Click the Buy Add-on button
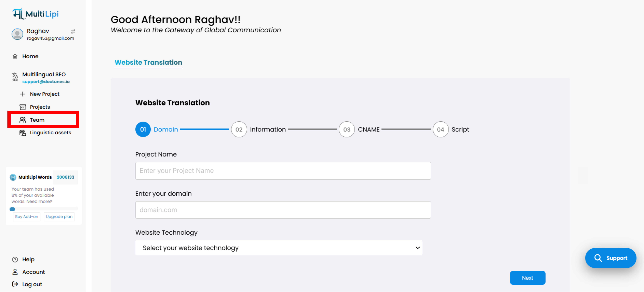The height and width of the screenshot is (292, 644). tap(26, 217)
